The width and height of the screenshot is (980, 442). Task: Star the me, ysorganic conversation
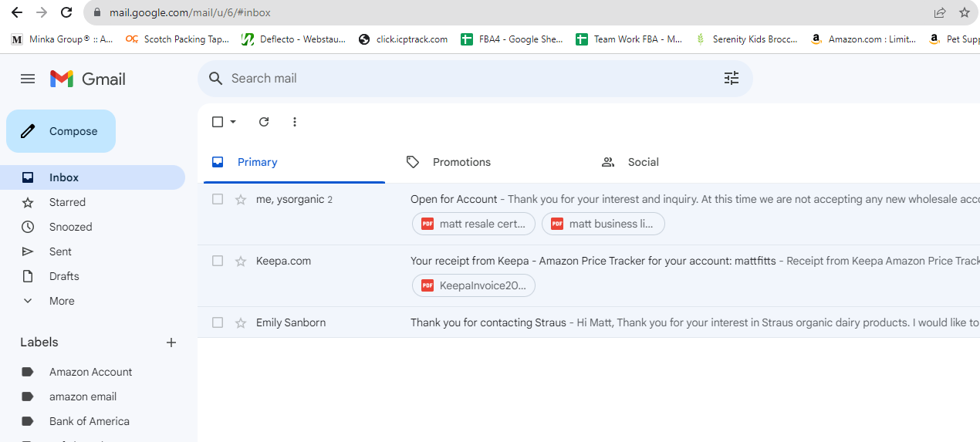click(x=241, y=200)
